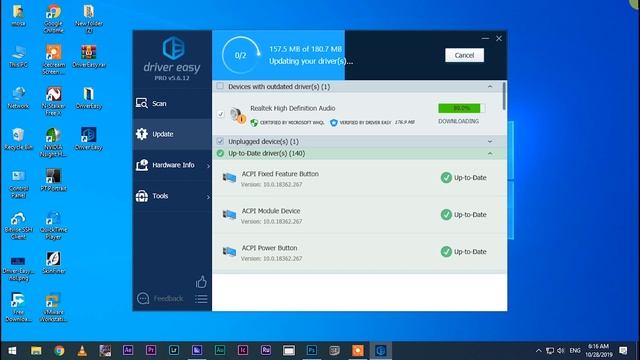Uncheck the Realtek High Definition Audio checkbox

coord(220,114)
